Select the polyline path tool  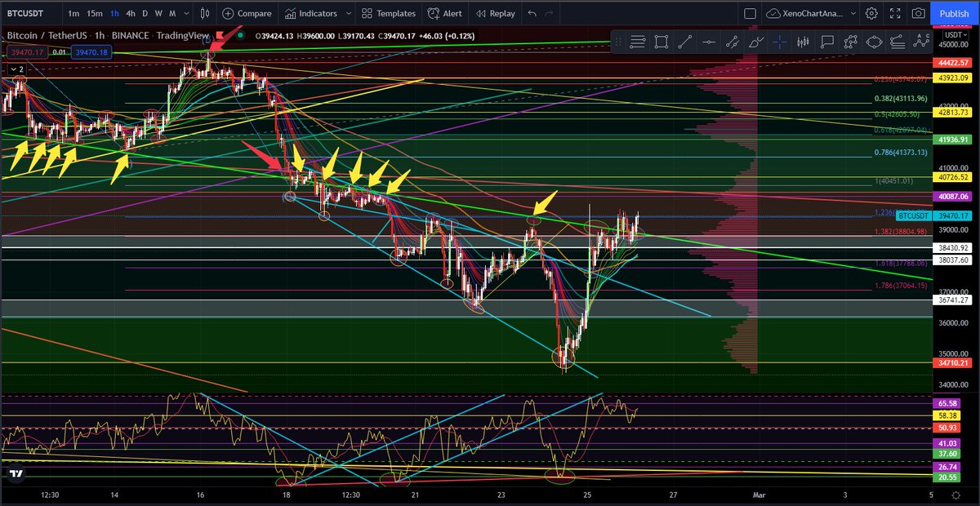[x=851, y=42]
